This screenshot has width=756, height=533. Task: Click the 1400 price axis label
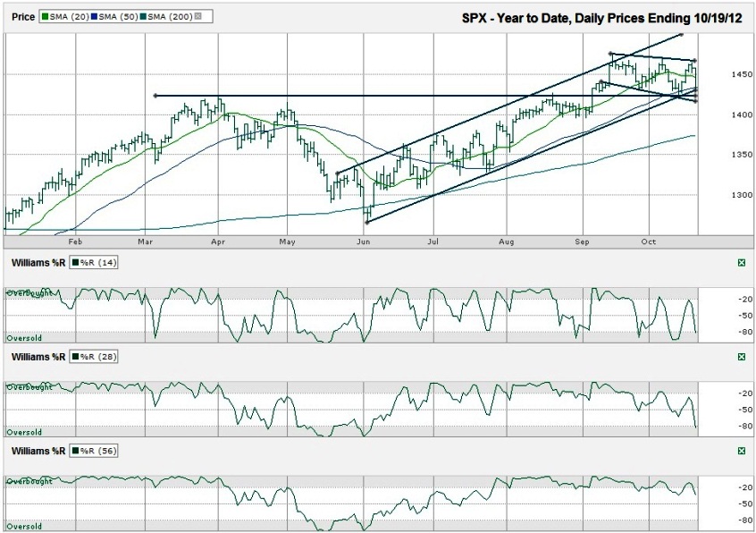(x=743, y=114)
